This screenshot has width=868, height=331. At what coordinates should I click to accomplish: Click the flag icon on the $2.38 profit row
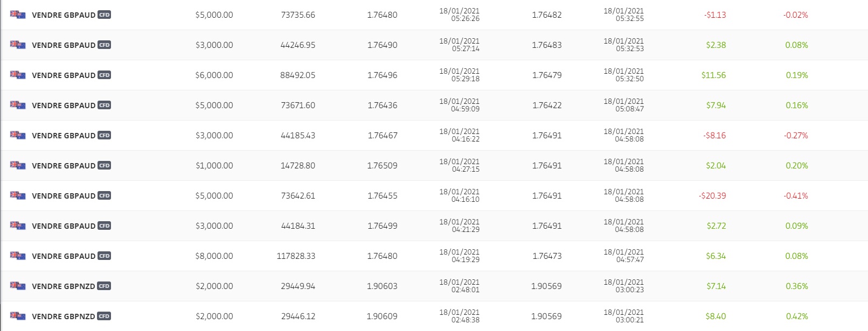[18, 45]
